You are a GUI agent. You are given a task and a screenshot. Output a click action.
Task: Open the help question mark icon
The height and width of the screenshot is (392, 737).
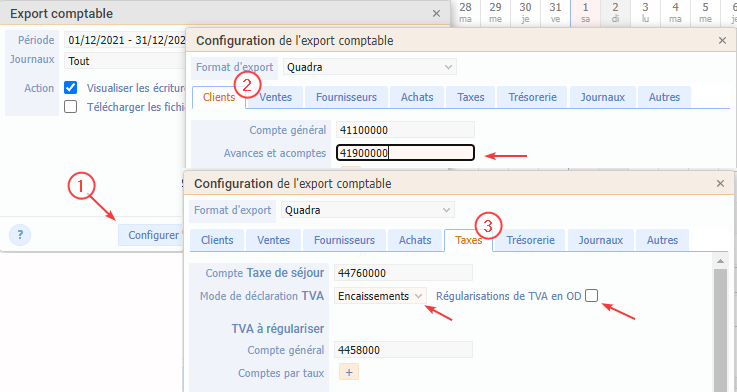click(20, 235)
